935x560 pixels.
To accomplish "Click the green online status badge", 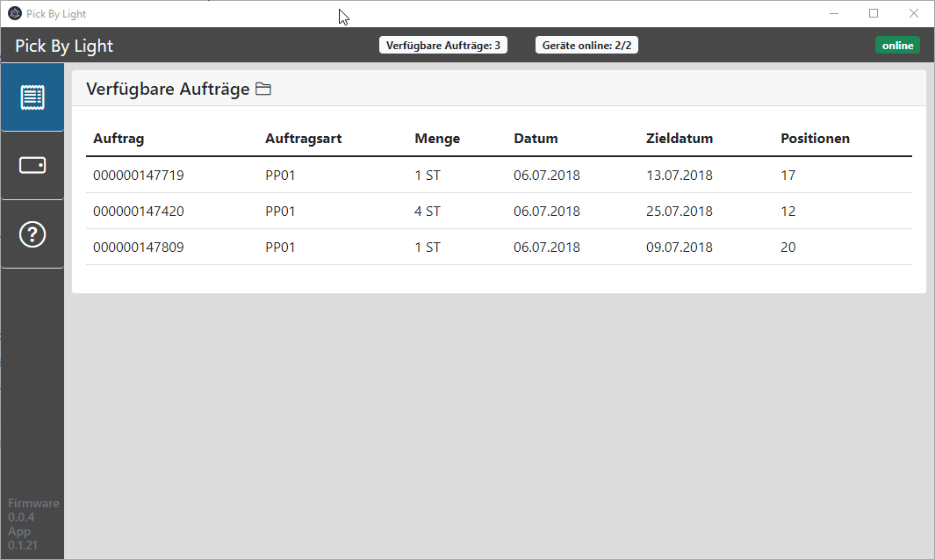I will tap(897, 44).
